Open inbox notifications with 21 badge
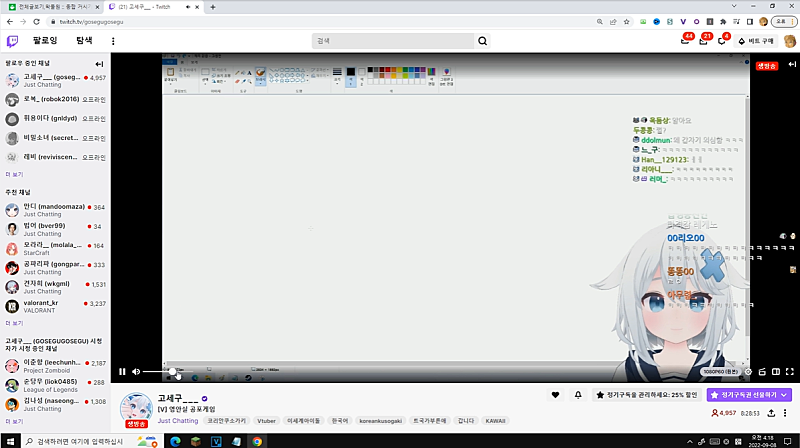Viewport: 800px width, 448px height. pos(704,41)
